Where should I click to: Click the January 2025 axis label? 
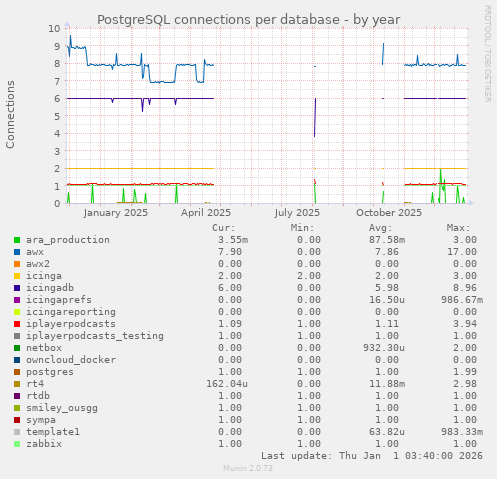(116, 213)
